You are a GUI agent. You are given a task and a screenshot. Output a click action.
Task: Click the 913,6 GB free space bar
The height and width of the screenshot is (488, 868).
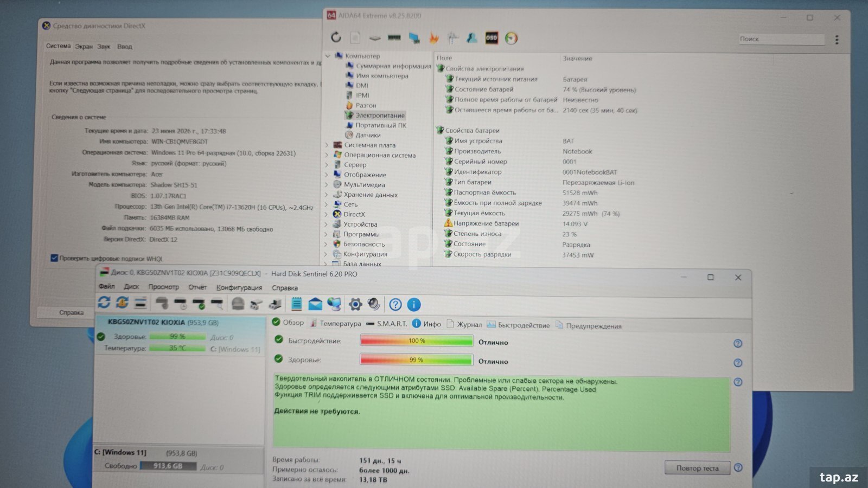[x=168, y=466]
